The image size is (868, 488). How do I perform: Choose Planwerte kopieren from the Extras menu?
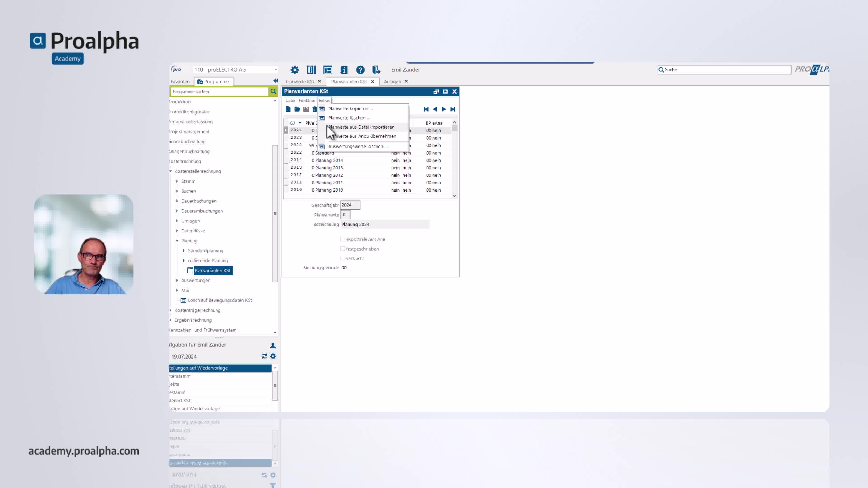click(x=350, y=108)
